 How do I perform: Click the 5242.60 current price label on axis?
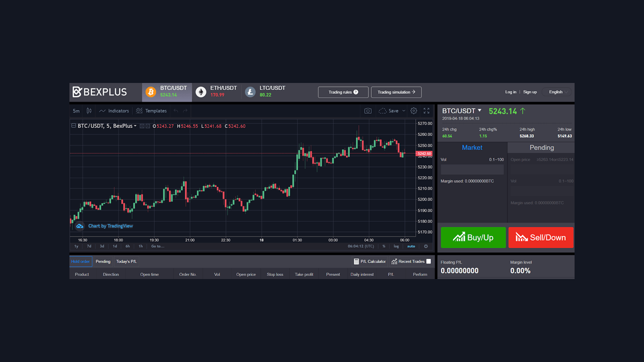coord(425,154)
